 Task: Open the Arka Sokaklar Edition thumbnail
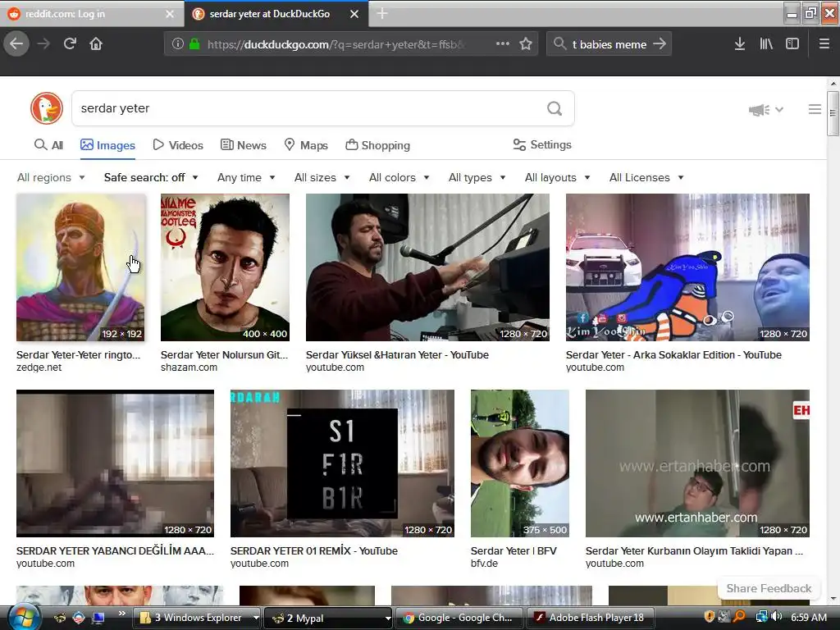[688, 267]
